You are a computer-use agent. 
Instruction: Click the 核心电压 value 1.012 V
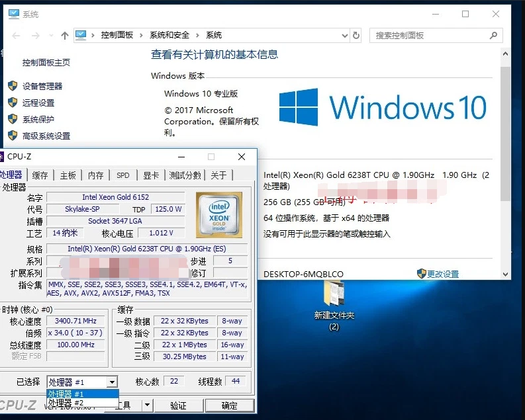161,233
